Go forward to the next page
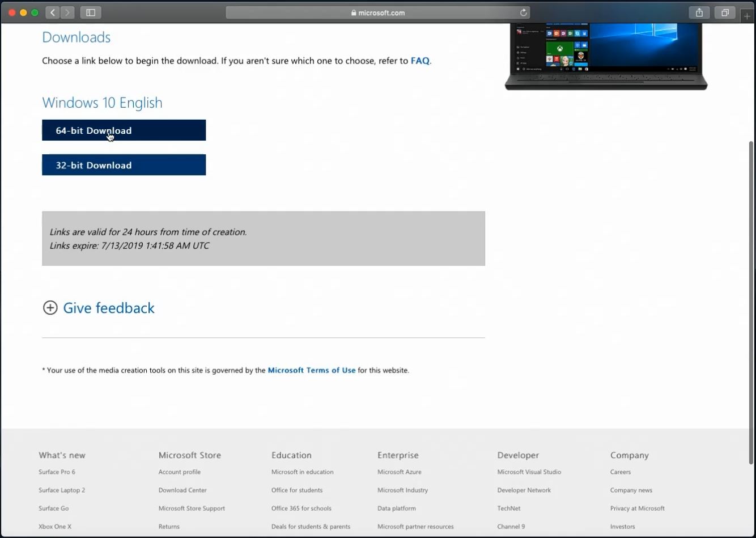The image size is (756, 538). [67, 12]
